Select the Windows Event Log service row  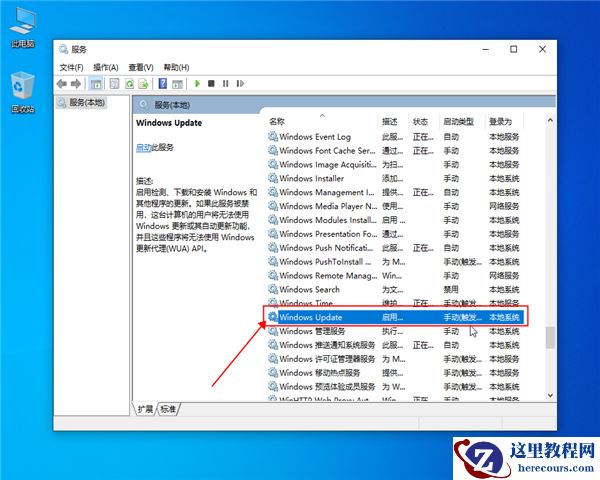tap(394, 137)
